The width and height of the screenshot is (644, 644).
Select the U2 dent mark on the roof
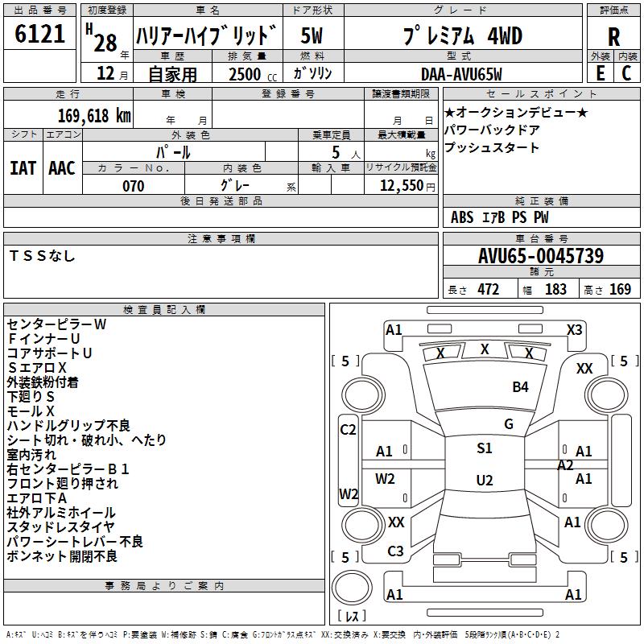tap(484, 481)
